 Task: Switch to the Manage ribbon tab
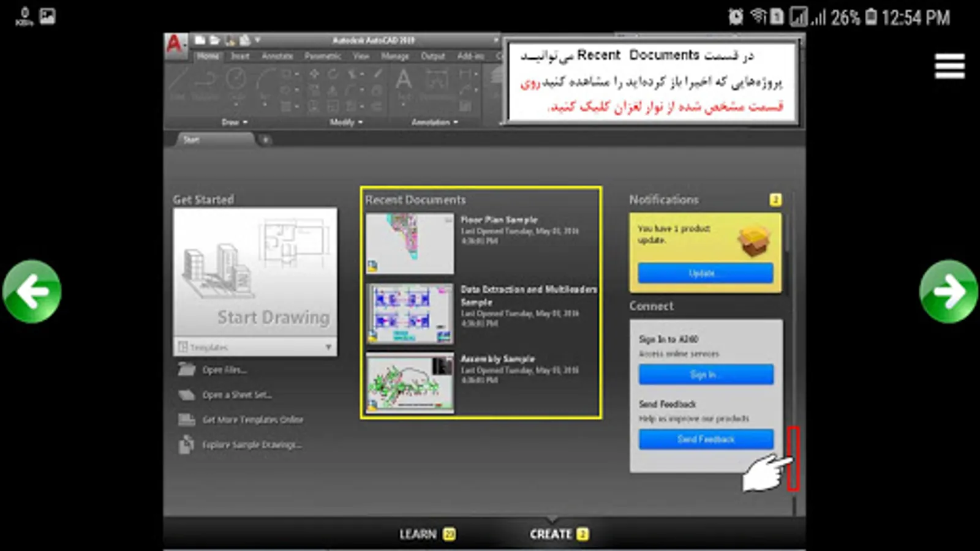(395, 56)
